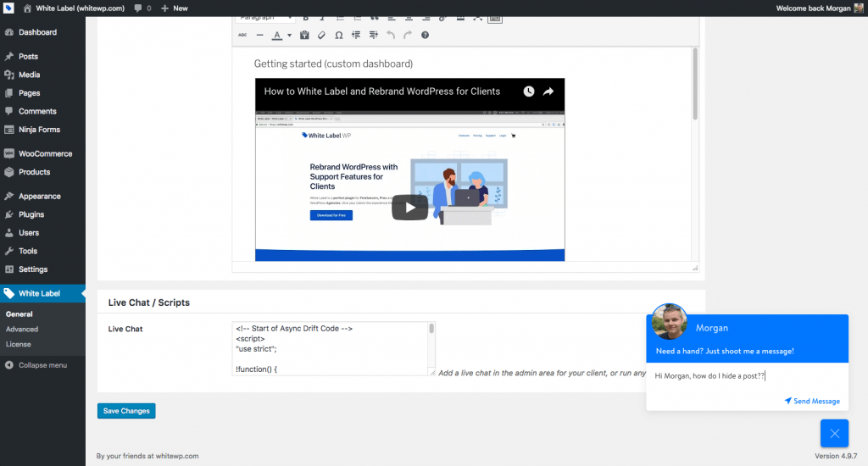Open the text color dropdown arrow
The height and width of the screenshot is (466, 868).
289,36
